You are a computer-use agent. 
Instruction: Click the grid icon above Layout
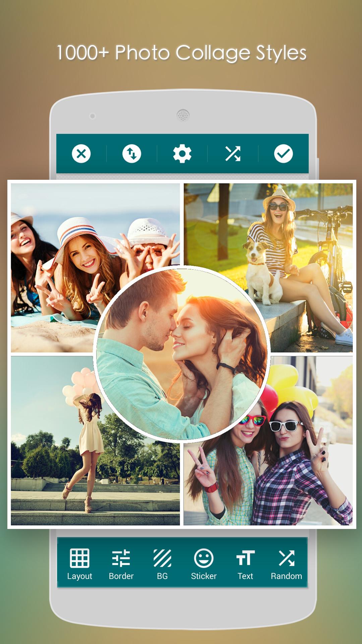pos(79,558)
